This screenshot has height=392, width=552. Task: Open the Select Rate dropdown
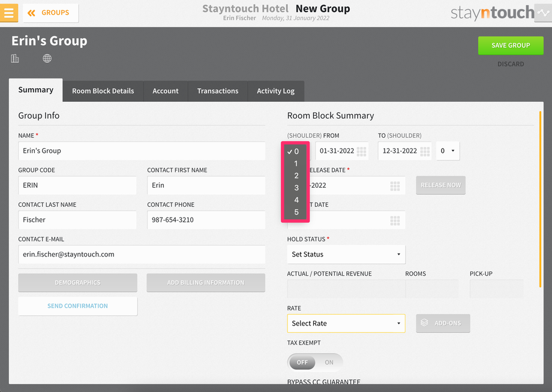tap(346, 324)
